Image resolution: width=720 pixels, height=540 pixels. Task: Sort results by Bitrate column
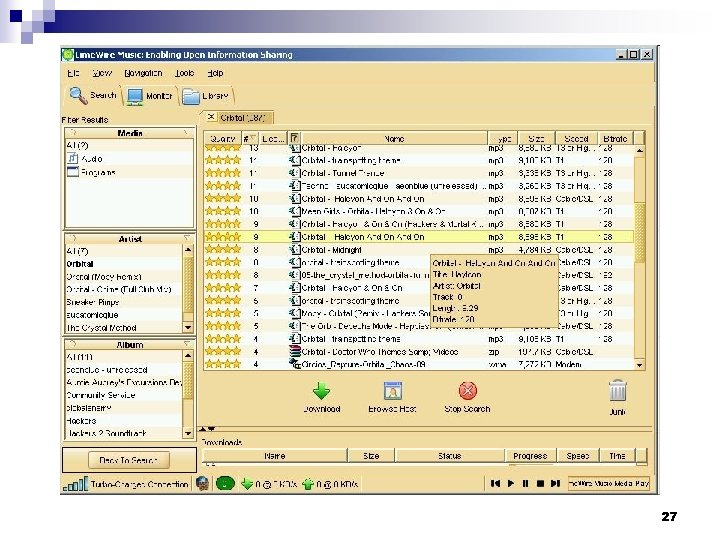pyautogui.click(x=615, y=138)
